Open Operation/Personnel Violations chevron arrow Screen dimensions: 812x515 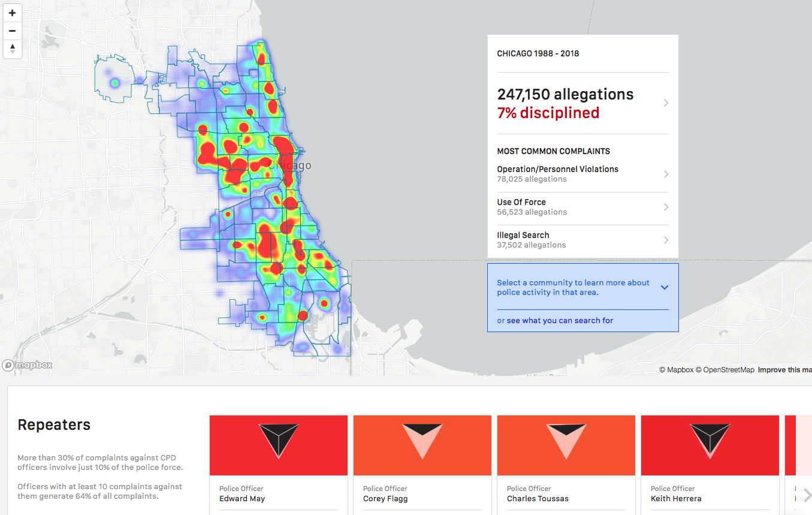pos(666,174)
